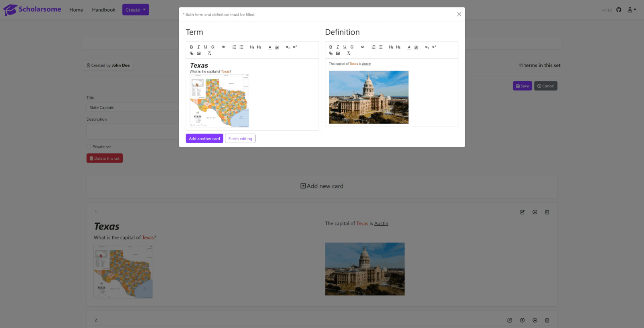The width and height of the screenshot is (644, 328).
Task: Check the Private set checkbox
Action: (89, 147)
